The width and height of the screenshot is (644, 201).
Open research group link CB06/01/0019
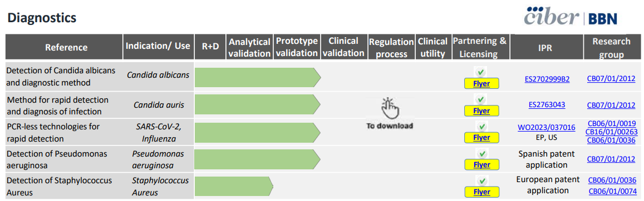[x=612, y=123]
